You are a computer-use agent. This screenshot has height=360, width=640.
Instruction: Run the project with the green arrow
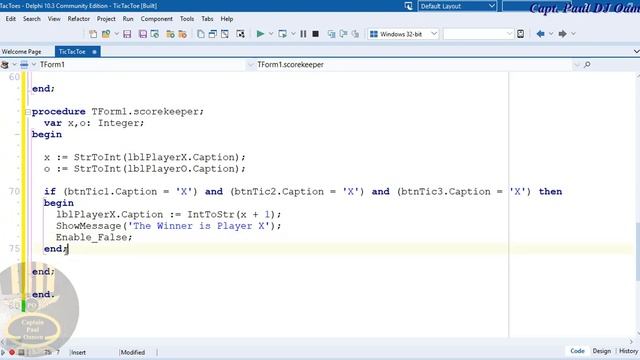(260, 34)
